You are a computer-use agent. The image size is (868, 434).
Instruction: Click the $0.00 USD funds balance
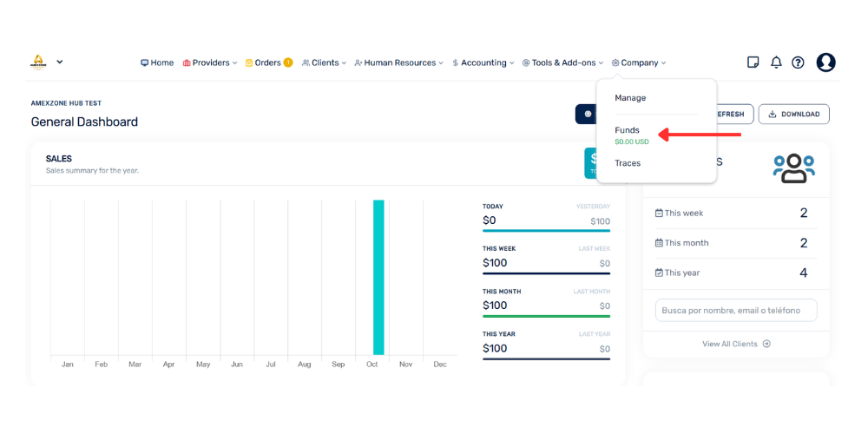pyautogui.click(x=632, y=141)
